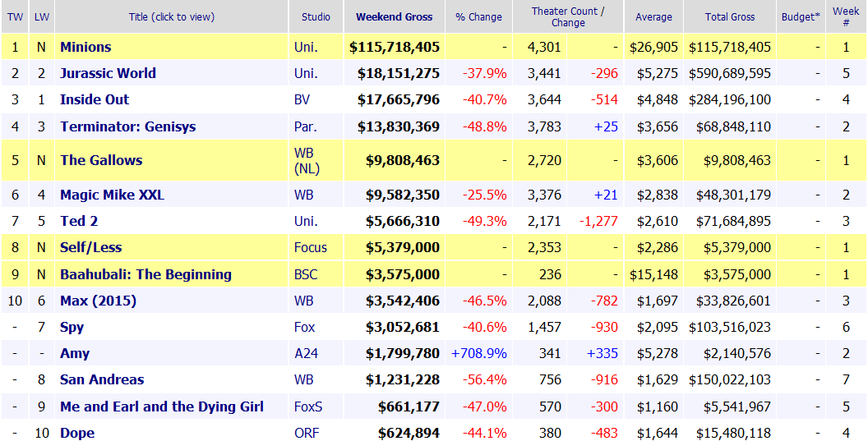This screenshot has width=868, height=441.
Task: Open Me and Earl and the Dying Girl
Action: coord(162,407)
